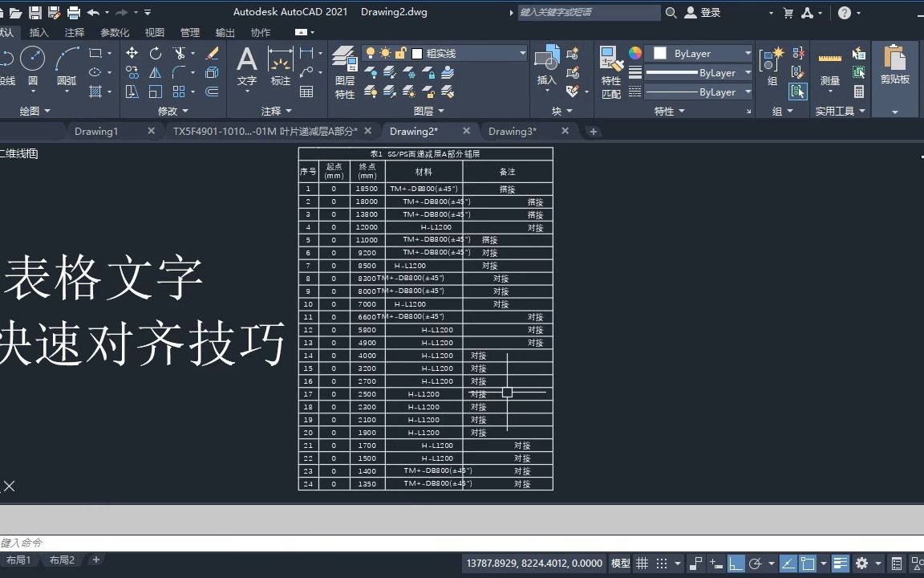924x578 pixels.
Task: Open the Drawing3 drawing tab
Action: tap(513, 131)
